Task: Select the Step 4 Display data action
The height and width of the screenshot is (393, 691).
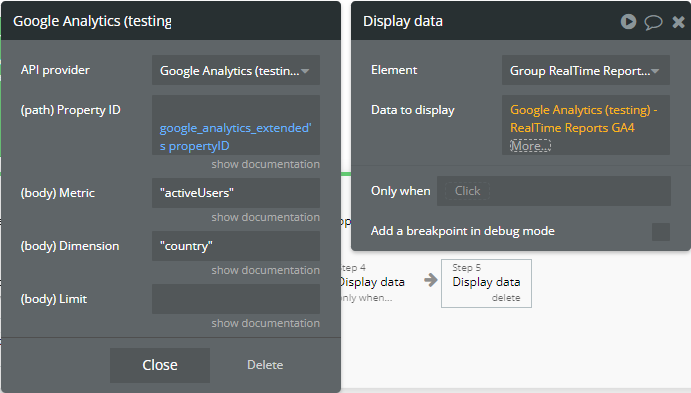Action: 372,282
